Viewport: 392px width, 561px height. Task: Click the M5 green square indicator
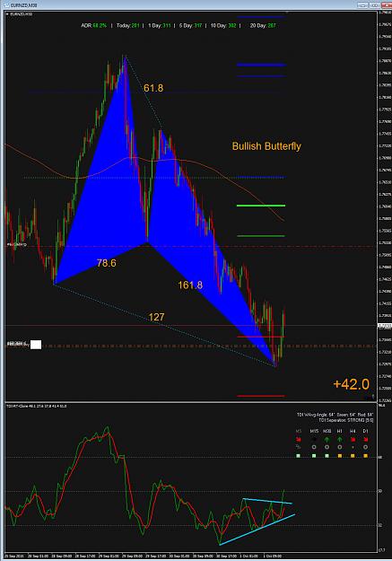click(x=299, y=456)
